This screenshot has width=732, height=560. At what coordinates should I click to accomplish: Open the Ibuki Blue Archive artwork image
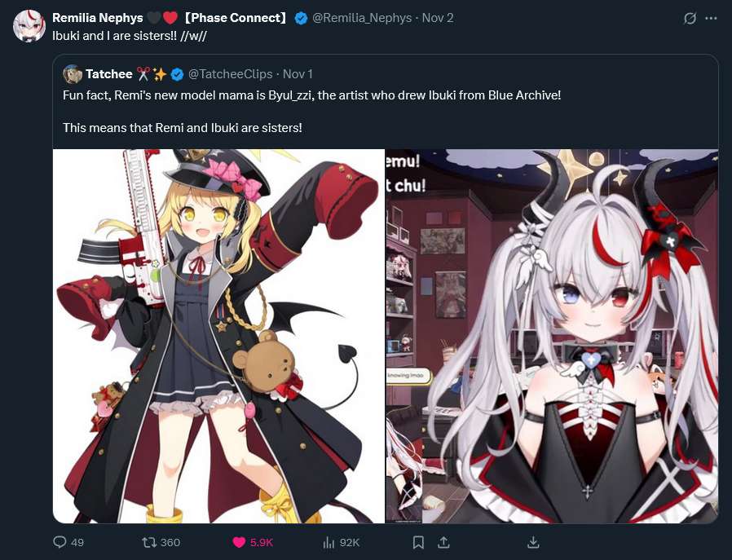[x=219, y=336]
